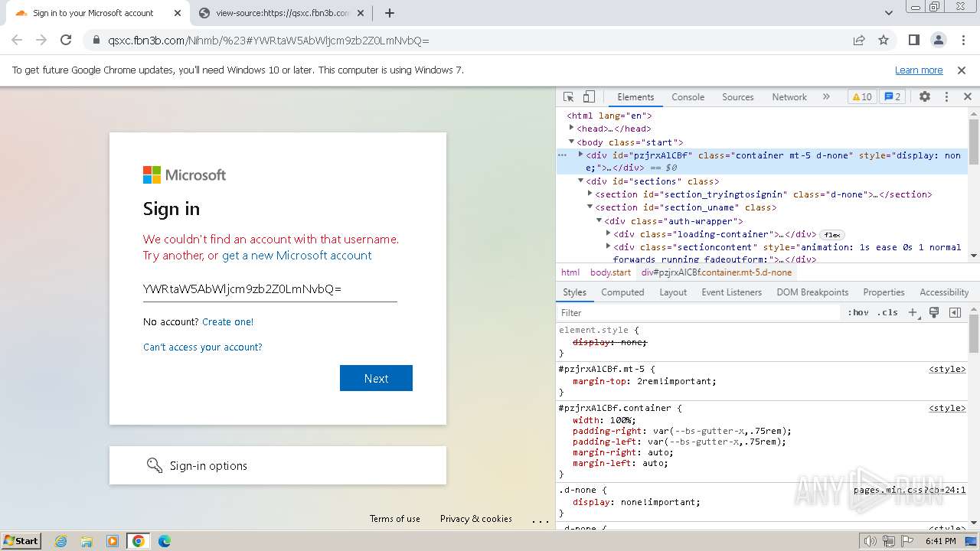Click the browser Forward arrow
This screenshot has height=551, width=980.
(41, 40)
